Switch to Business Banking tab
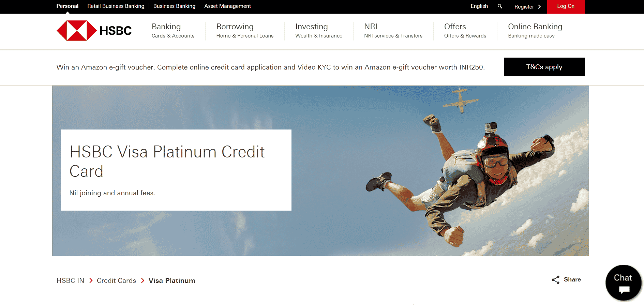644x305 pixels. (x=174, y=6)
